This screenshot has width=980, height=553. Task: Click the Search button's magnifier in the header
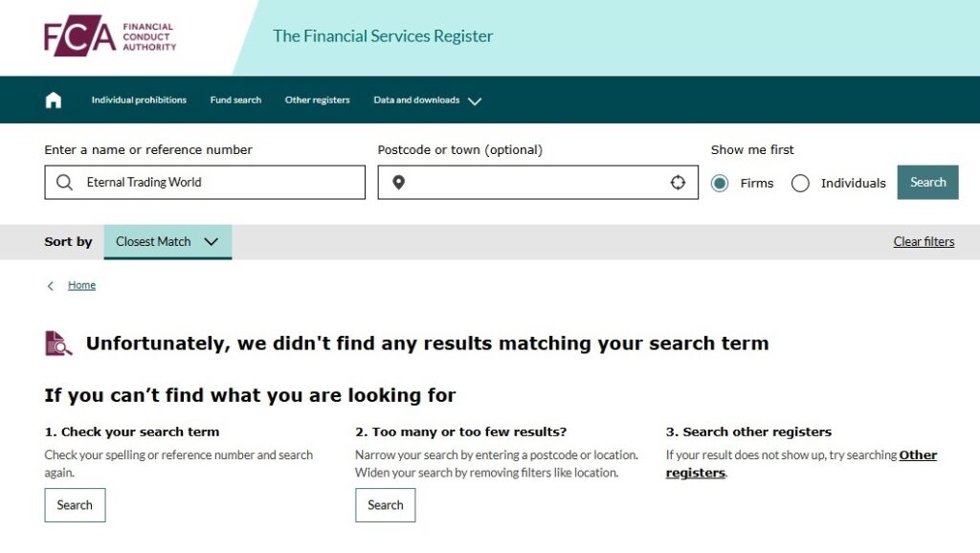pyautogui.click(x=926, y=182)
